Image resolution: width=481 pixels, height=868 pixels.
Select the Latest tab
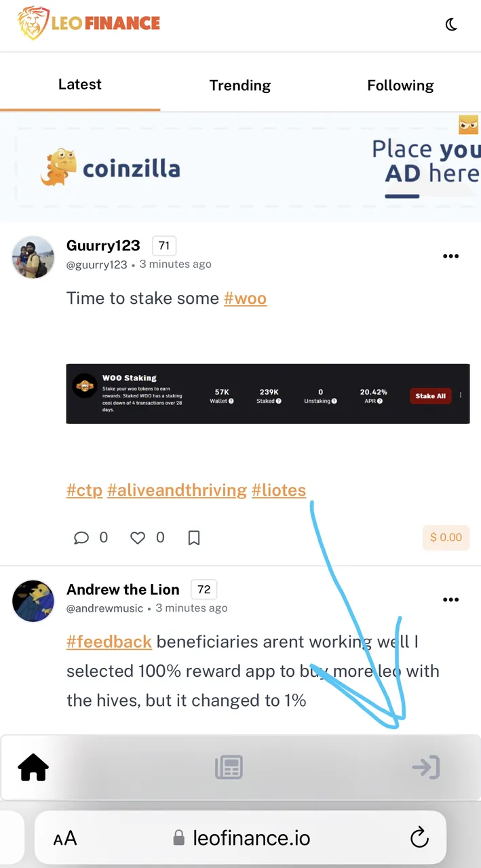click(x=80, y=84)
